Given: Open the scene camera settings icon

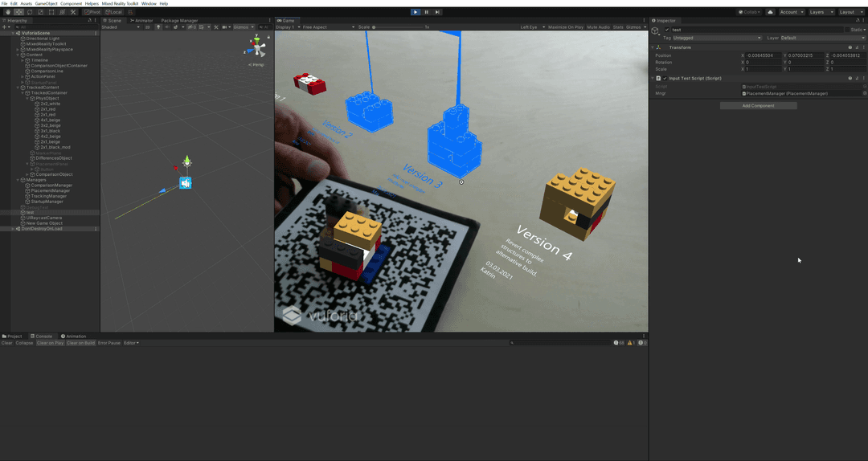Looking at the screenshot, I should [225, 27].
